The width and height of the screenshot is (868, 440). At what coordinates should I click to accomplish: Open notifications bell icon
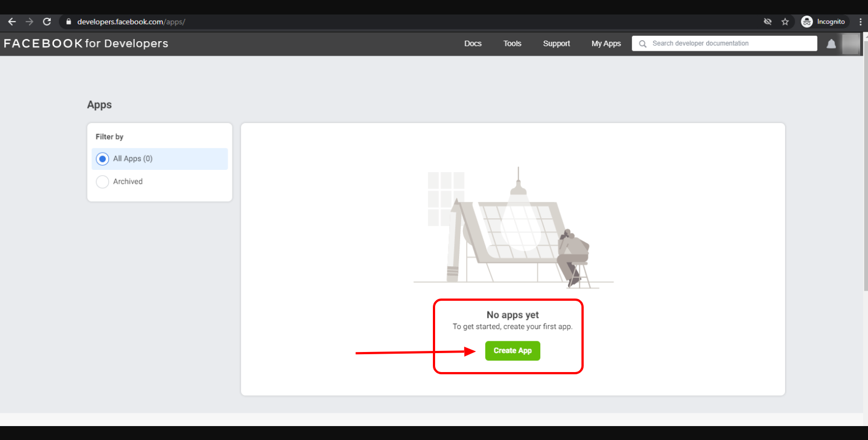[831, 43]
